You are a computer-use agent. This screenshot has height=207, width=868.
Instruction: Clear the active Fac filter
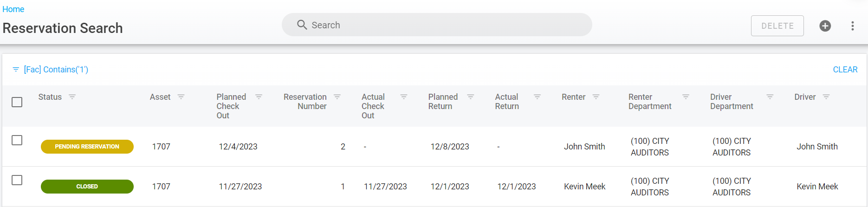(x=845, y=70)
